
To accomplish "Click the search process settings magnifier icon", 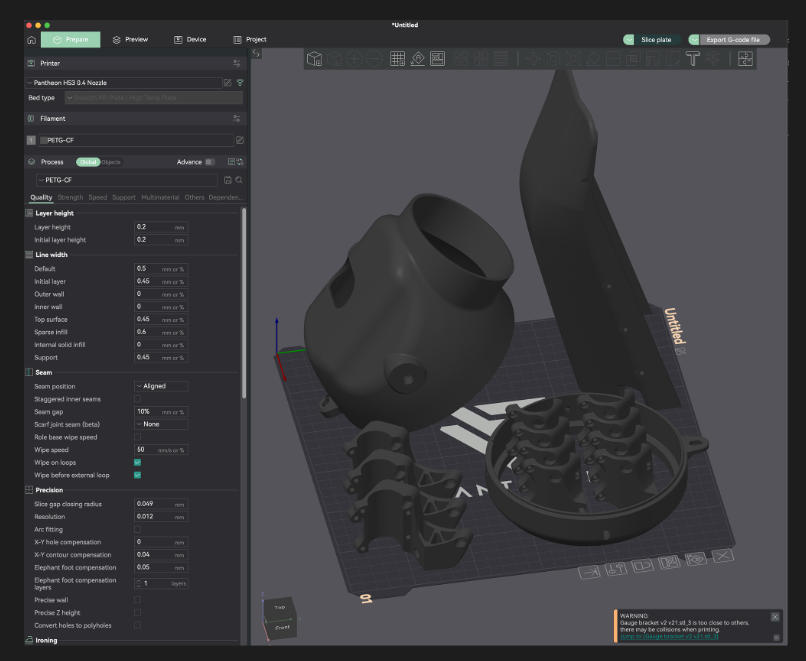I will click(240, 180).
